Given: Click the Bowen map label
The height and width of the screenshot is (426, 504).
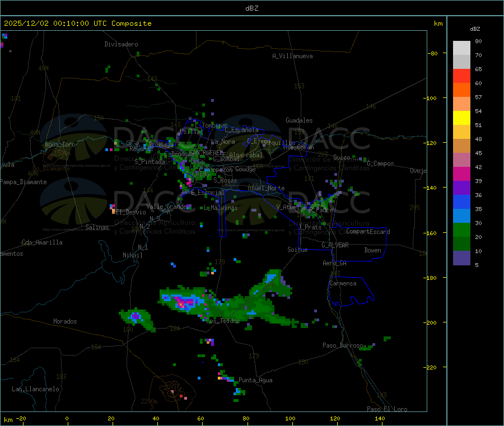Looking at the screenshot, I should click(373, 250).
